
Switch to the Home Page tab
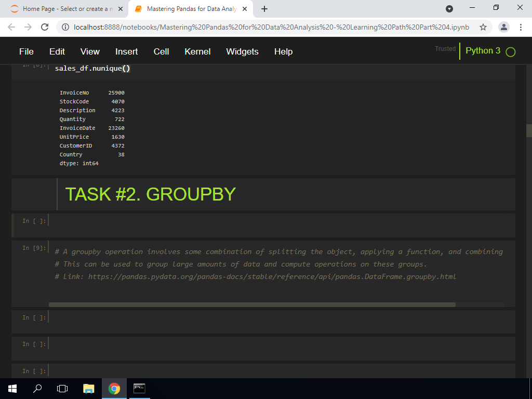click(64, 9)
